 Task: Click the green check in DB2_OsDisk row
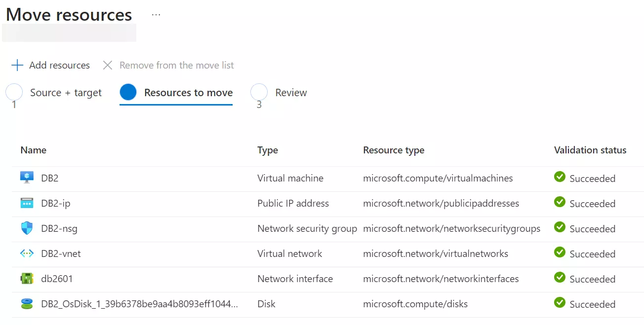coord(560,302)
